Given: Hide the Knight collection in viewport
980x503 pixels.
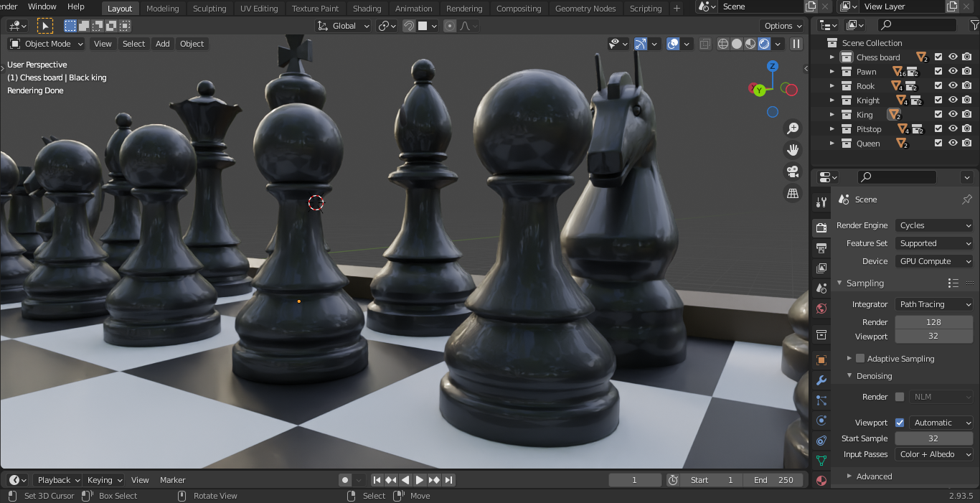Looking at the screenshot, I should (x=953, y=100).
